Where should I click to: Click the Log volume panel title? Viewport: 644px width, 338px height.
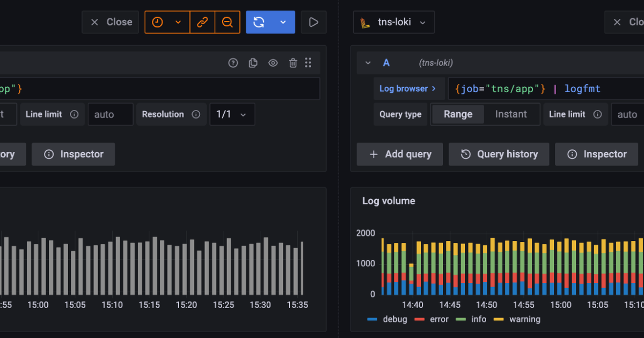389,201
